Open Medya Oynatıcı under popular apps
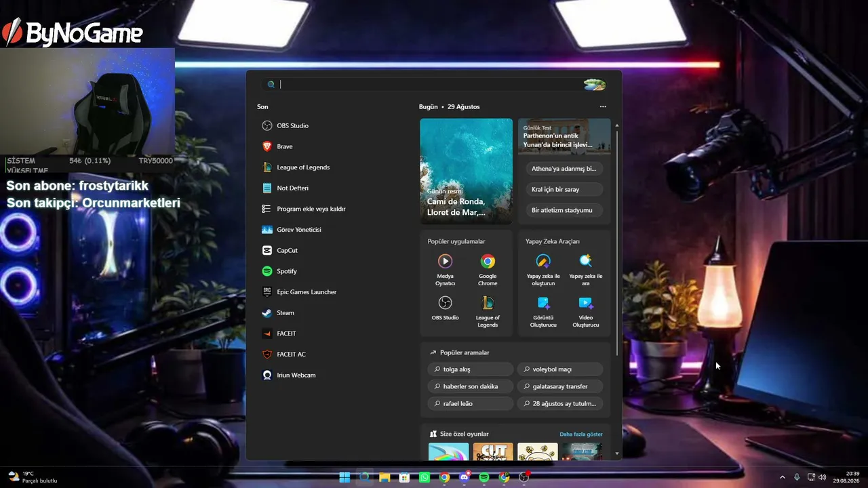Viewport: 868px width, 488px height. pyautogui.click(x=445, y=269)
